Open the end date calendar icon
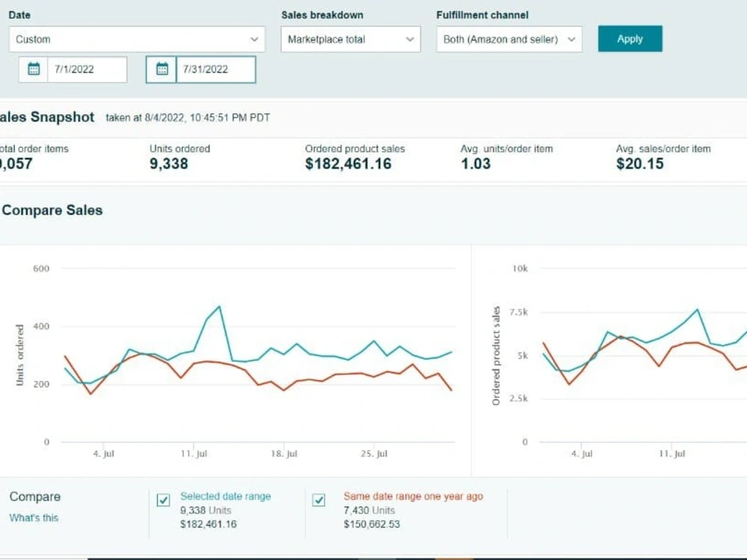Image resolution: width=747 pixels, height=560 pixels. (162, 69)
